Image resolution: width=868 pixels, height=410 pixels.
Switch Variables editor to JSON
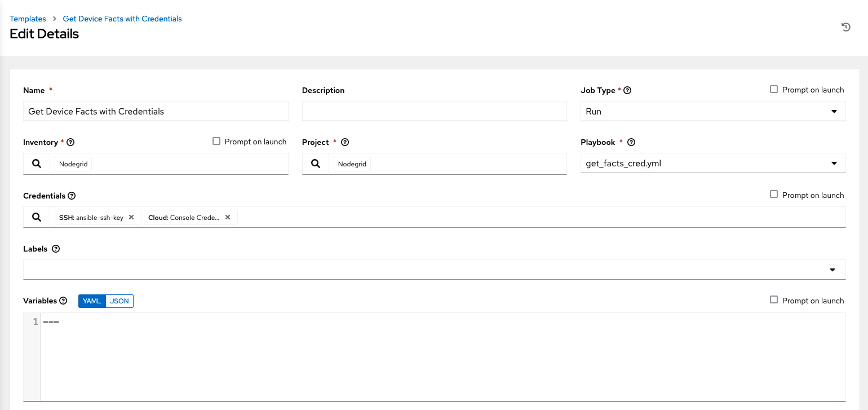point(119,301)
